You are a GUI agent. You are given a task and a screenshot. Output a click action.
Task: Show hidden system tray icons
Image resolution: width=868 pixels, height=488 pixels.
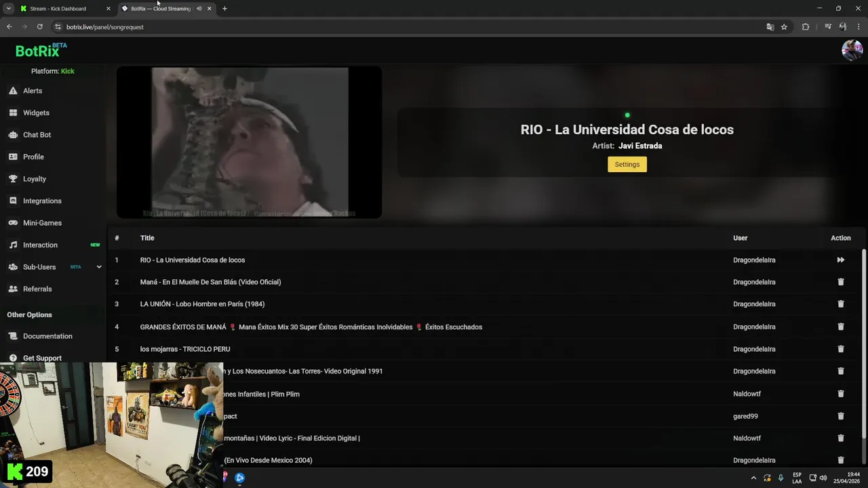click(x=753, y=478)
